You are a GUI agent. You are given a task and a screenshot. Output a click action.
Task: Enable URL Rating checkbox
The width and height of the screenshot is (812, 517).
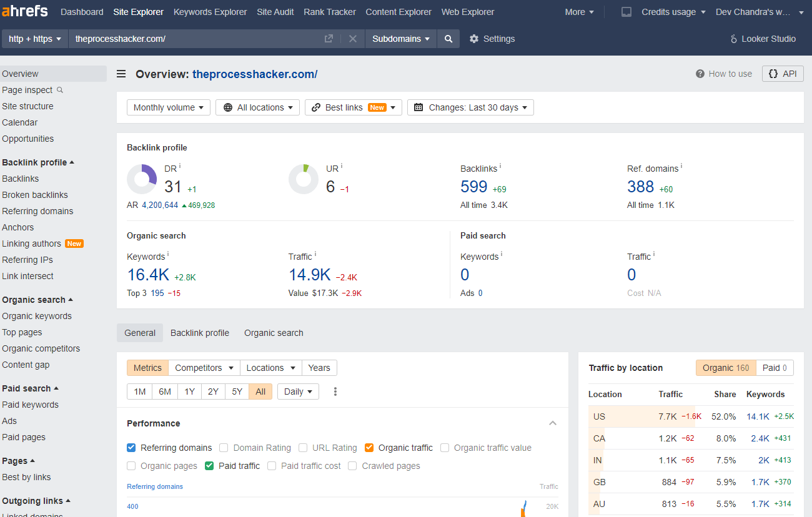[x=303, y=448]
